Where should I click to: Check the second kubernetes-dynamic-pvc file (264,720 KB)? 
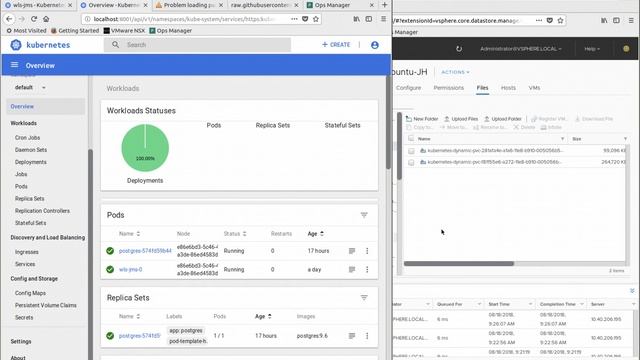[411, 162]
